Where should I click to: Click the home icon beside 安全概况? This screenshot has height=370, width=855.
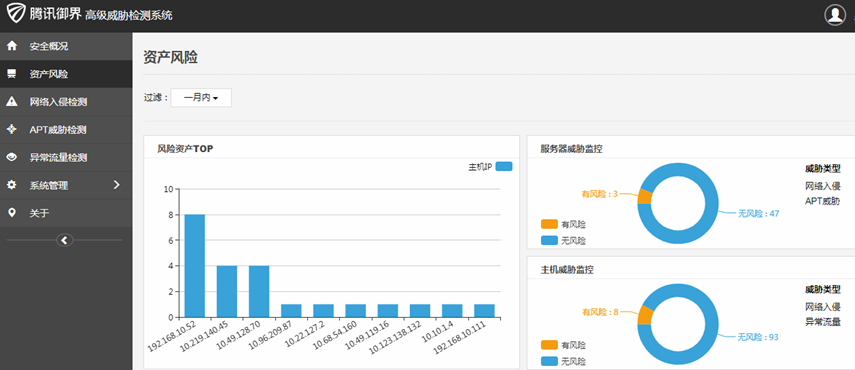point(11,46)
